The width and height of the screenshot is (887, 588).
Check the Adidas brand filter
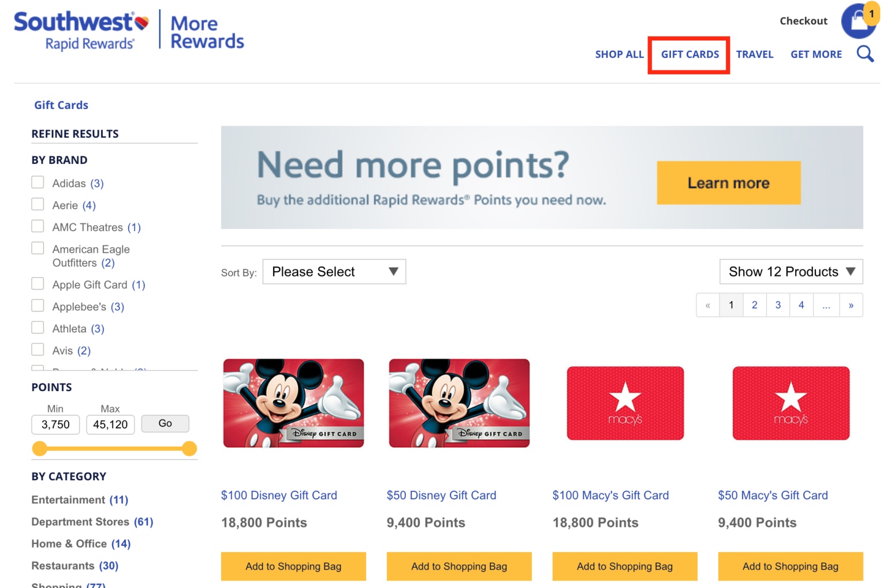pyautogui.click(x=38, y=182)
